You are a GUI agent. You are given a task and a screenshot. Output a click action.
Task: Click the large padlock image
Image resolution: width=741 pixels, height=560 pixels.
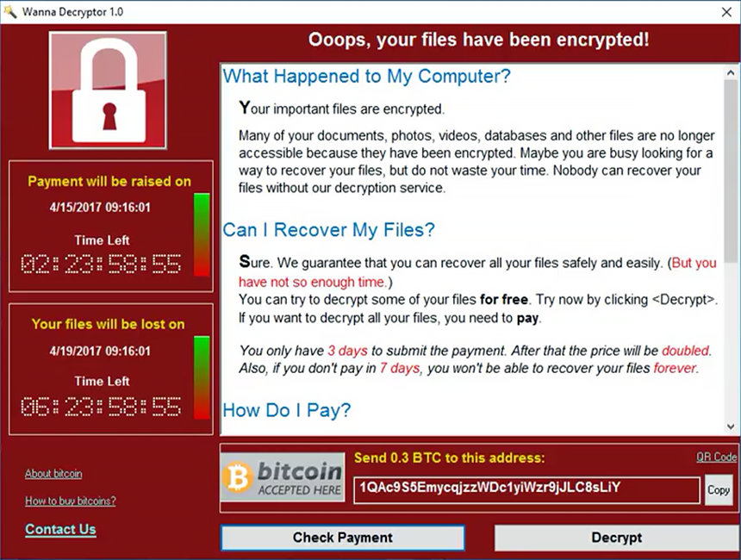click(x=108, y=92)
